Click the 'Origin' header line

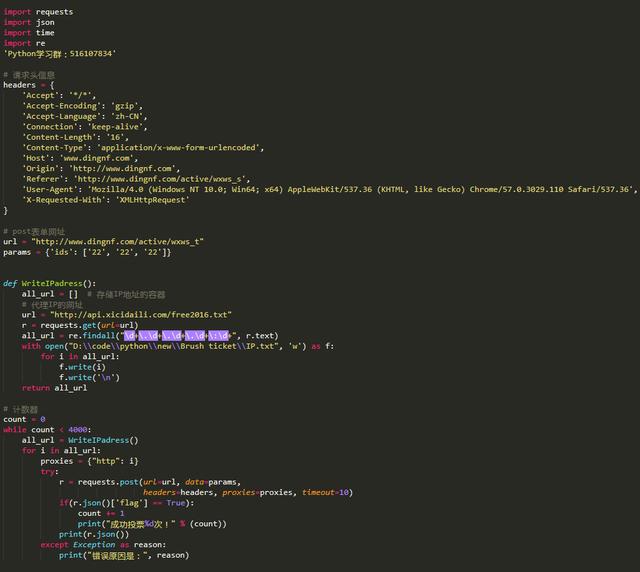click(x=101, y=169)
